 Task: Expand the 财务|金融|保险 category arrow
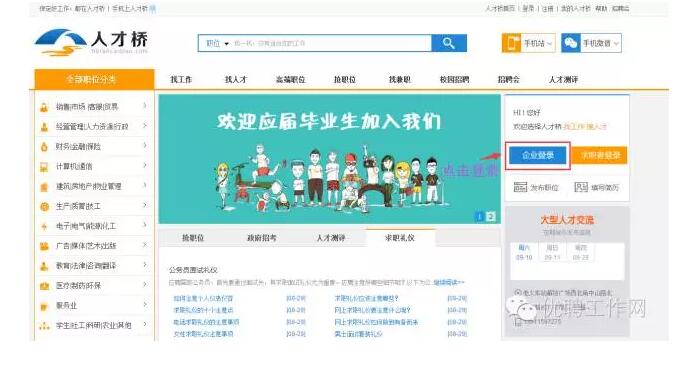click(145, 146)
